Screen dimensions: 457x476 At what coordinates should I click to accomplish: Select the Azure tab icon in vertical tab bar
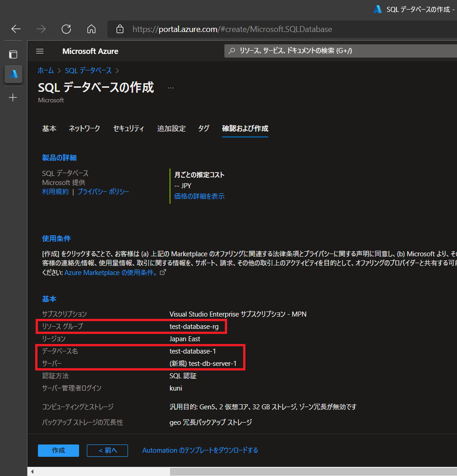13,74
